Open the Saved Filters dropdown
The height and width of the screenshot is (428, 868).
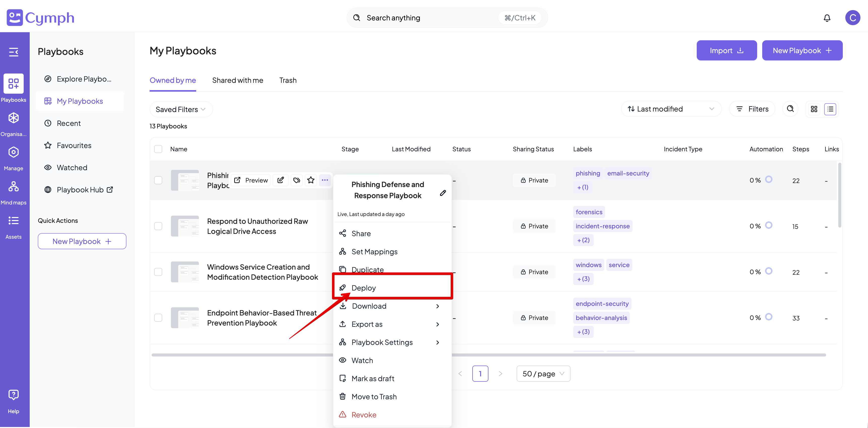coord(181,110)
